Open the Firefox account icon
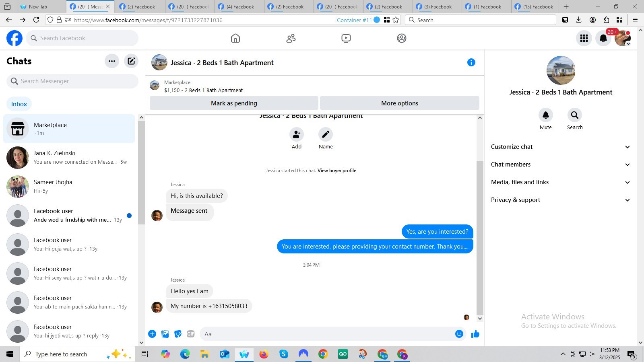 tap(592, 20)
